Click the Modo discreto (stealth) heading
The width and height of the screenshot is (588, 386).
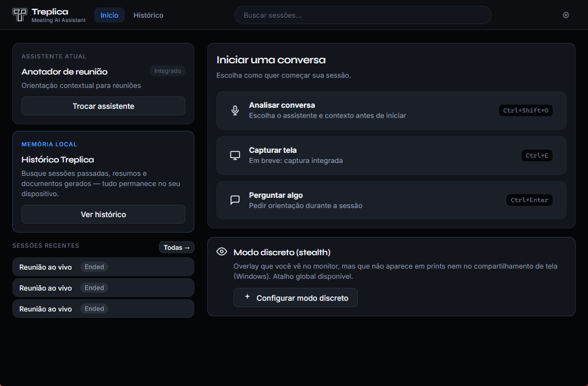coord(282,253)
